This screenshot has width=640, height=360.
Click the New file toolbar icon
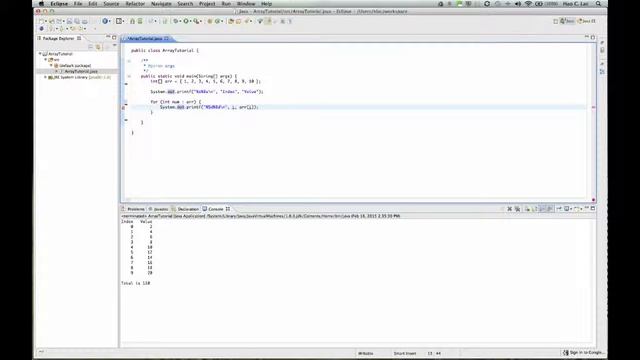coord(41,21)
